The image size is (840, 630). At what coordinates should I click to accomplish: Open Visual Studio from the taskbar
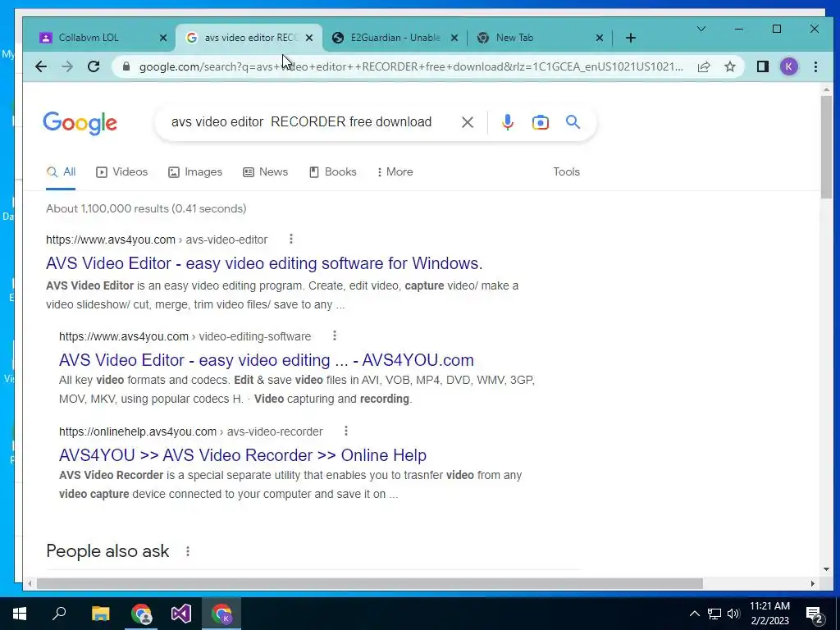181,614
